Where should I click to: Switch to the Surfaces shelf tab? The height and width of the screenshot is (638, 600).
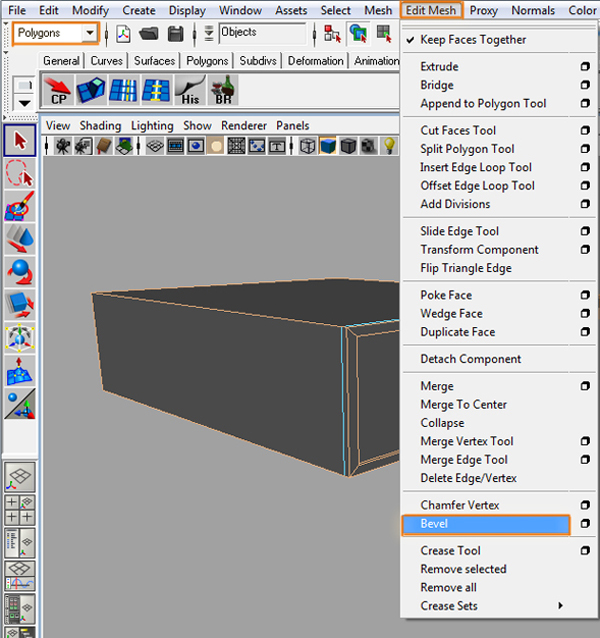pos(154,61)
